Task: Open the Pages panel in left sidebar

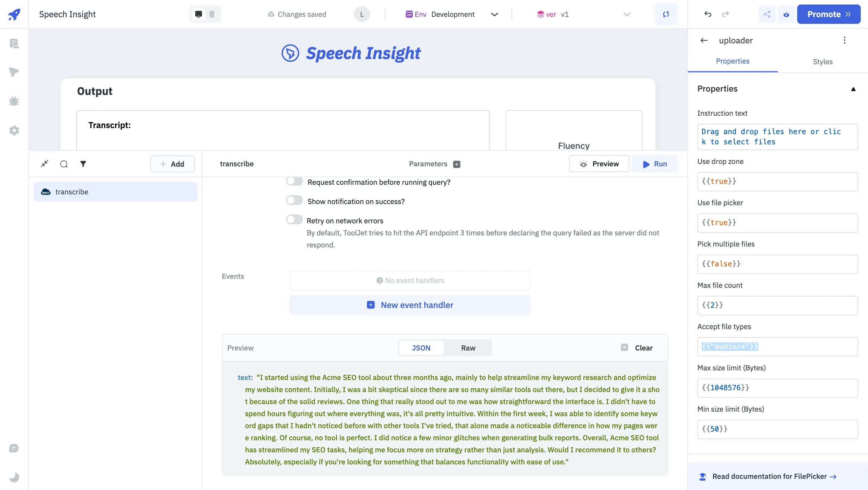Action: (14, 43)
